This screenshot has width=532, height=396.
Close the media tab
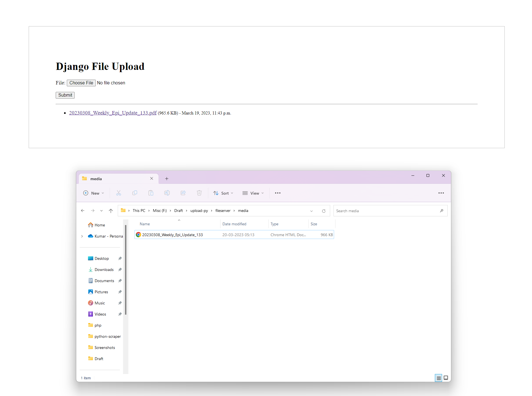(152, 179)
